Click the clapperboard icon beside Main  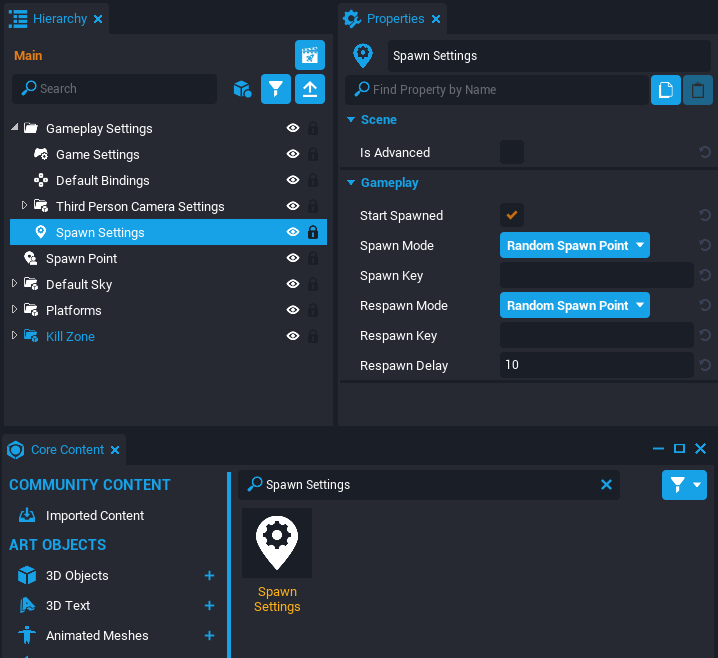pyautogui.click(x=310, y=56)
